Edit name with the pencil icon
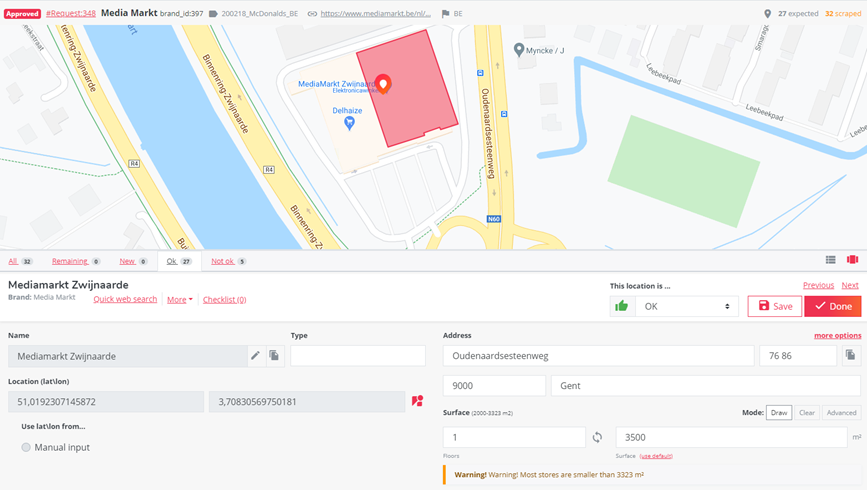This screenshot has height=490, width=867. [x=255, y=356]
